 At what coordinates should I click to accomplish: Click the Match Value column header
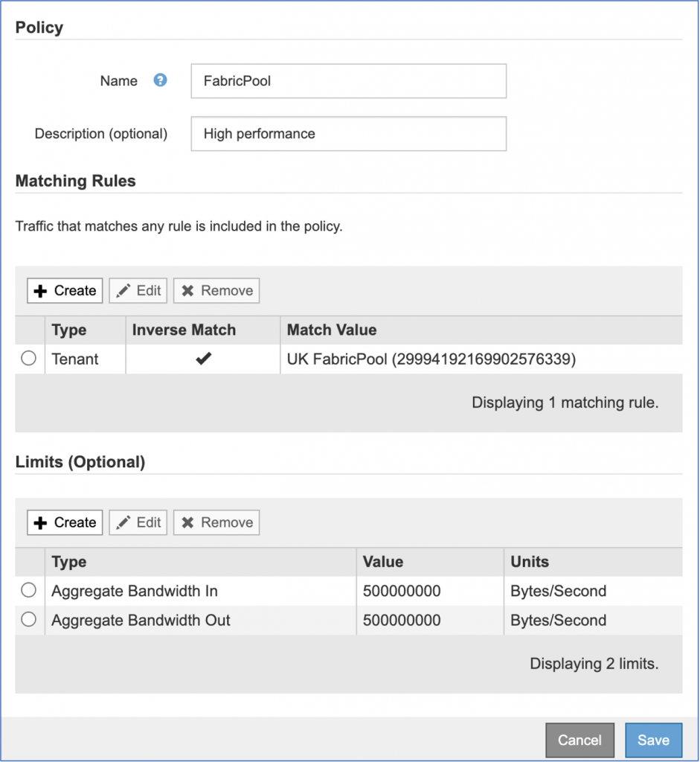coord(332,330)
